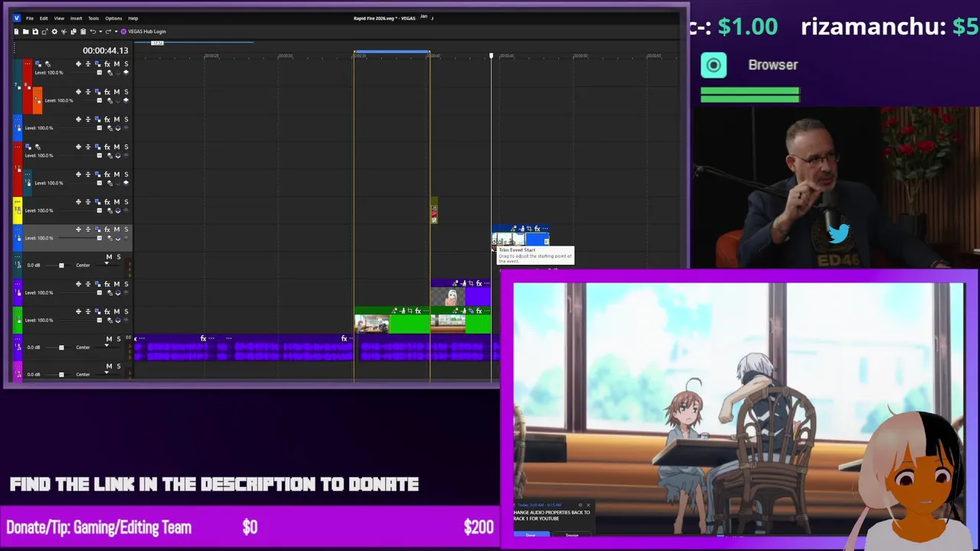This screenshot has height=551, width=980.
Task: Open the Undo history dropdown arrow
Action: [99, 31]
